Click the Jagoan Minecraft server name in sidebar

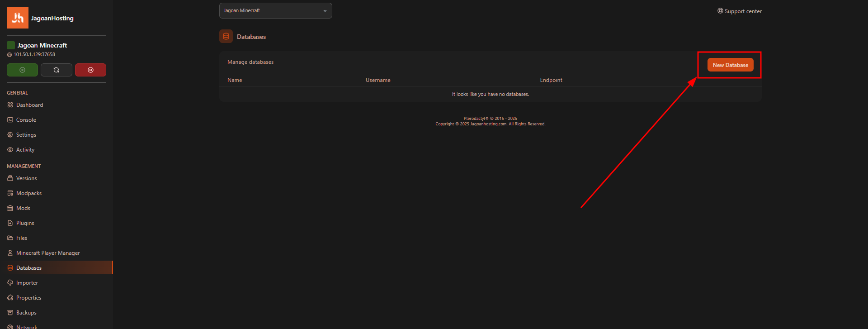pyautogui.click(x=42, y=45)
